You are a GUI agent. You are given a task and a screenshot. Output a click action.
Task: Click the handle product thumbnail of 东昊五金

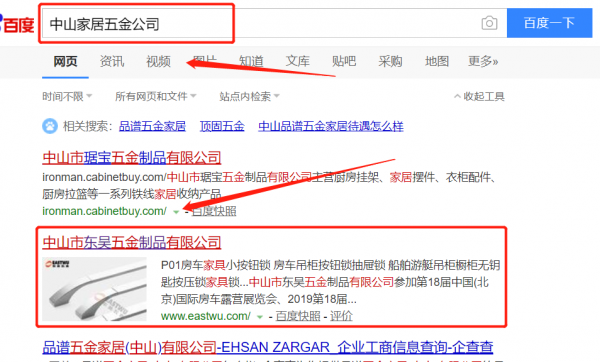(95, 289)
